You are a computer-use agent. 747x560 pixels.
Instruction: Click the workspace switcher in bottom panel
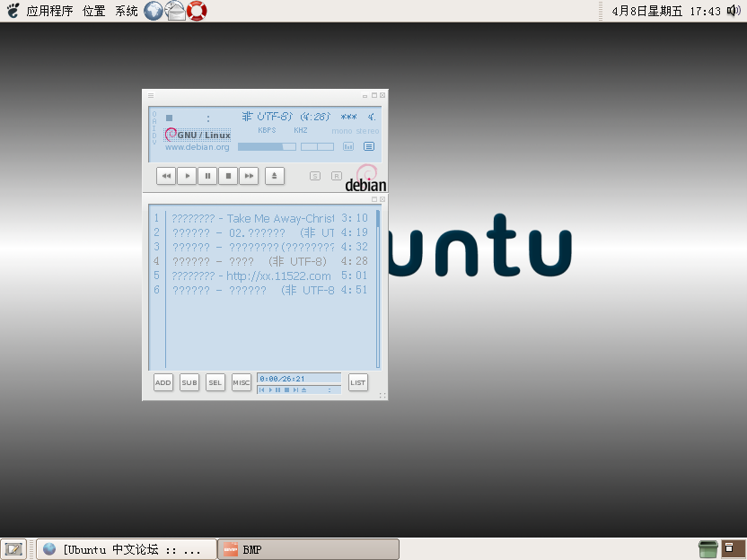[734, 549]
